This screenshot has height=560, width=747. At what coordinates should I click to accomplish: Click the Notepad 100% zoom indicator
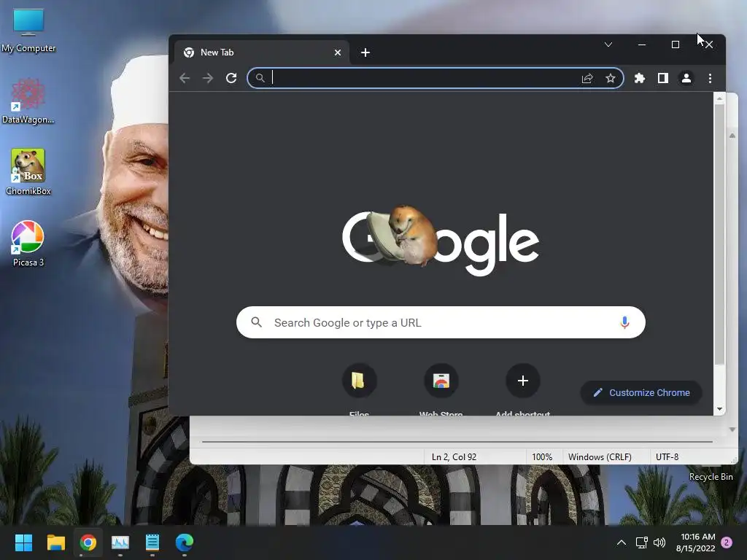[542, 456]
